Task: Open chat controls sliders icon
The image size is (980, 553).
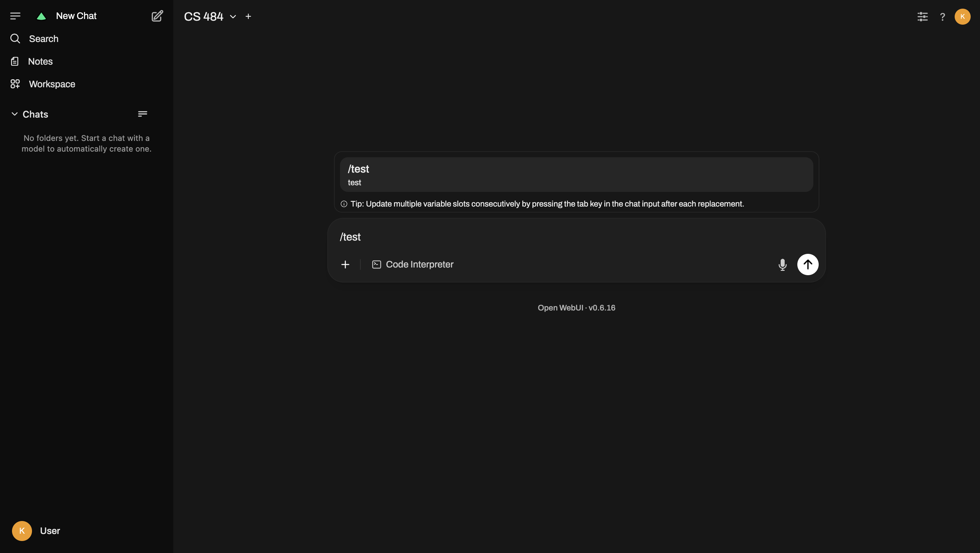Action: point(922,17)
